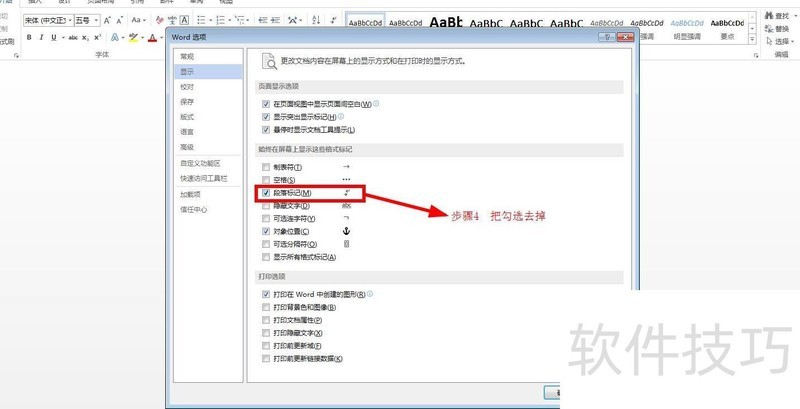
Task: Enable 显示所有格式标记(A) checkbox
Action: coord(265,257)
